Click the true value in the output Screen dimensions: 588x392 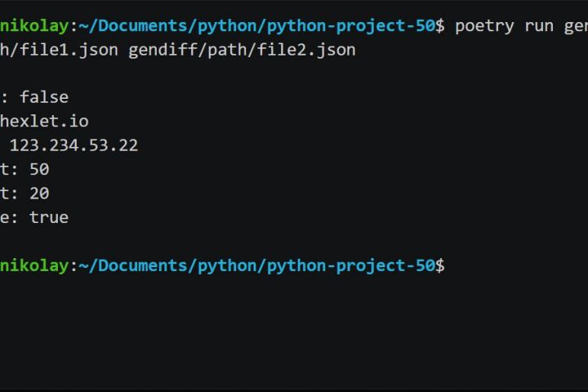click(x=49, y=217)
